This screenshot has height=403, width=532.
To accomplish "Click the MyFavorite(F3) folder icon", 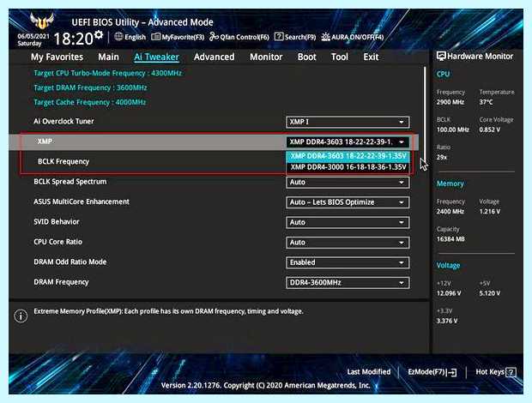I will click(155, 37).
